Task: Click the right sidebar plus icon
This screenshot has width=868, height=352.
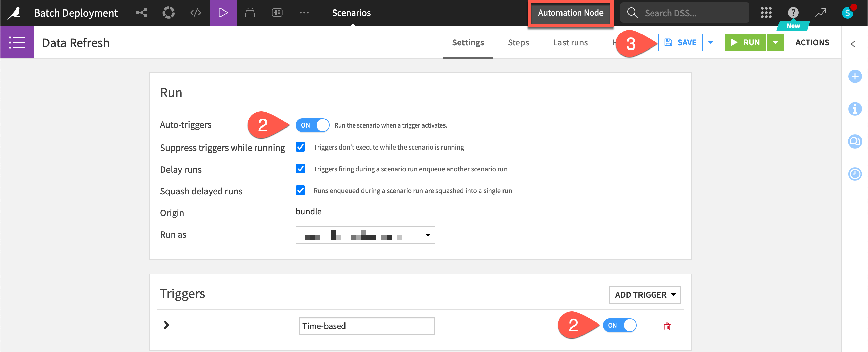Action: pos(855,76)
